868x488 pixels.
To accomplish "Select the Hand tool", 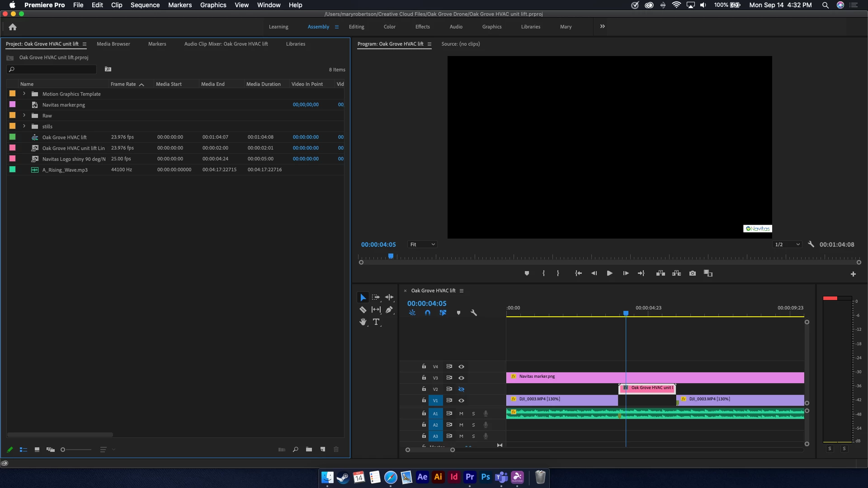I will [363, 322].
